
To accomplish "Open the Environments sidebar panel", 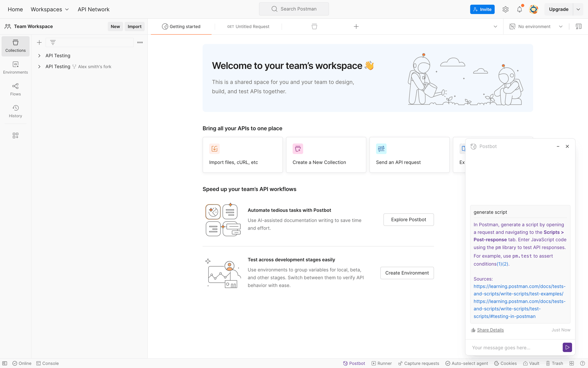I will coord(15,68).
